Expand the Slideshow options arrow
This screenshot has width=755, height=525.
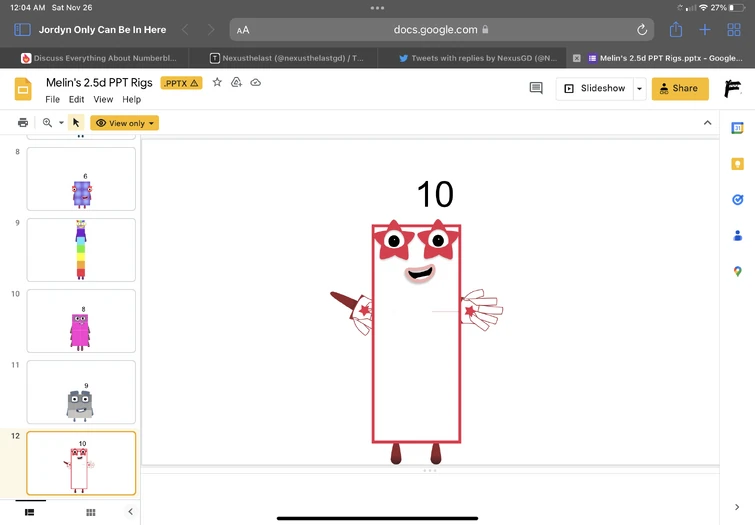tap(639, 88)
